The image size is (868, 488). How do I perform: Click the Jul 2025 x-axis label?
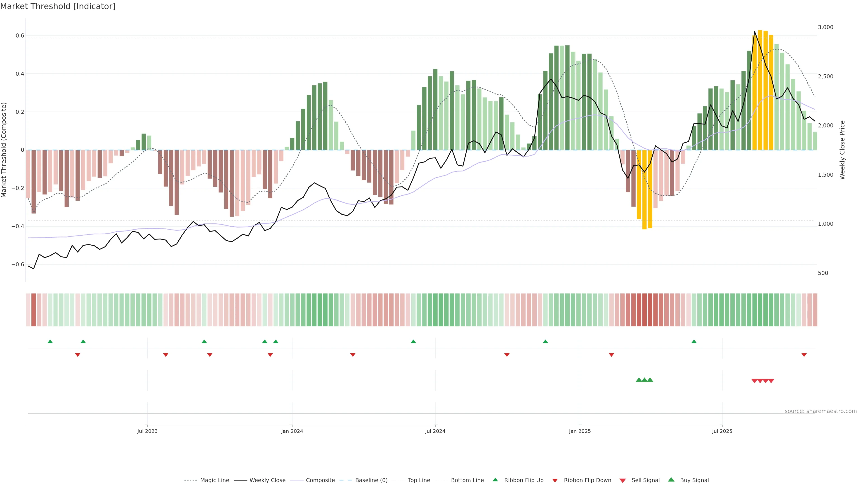(x=722, y=431)
